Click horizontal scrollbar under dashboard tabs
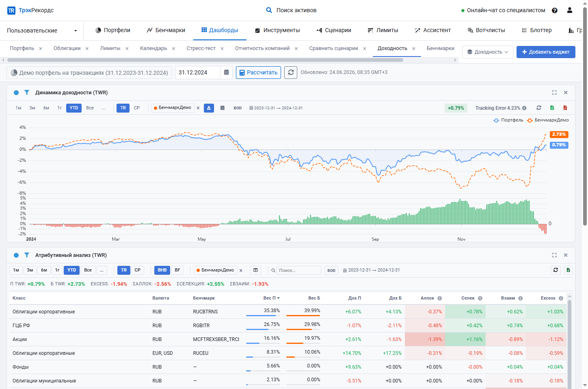The image size is (588, 389). (205, 60)
